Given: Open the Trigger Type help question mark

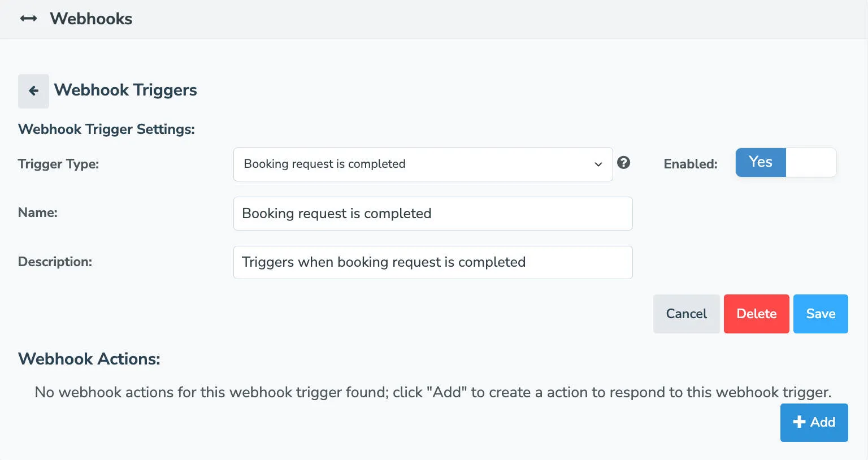Looking at the screenshot, I should click(x=624, y=163).
